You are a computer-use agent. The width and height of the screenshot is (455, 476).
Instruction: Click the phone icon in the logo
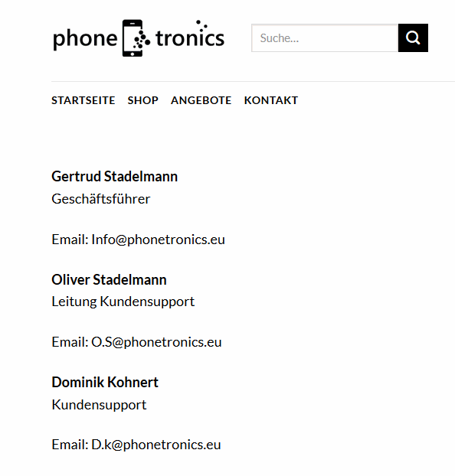pyautogui.click(x=133, y=38)
